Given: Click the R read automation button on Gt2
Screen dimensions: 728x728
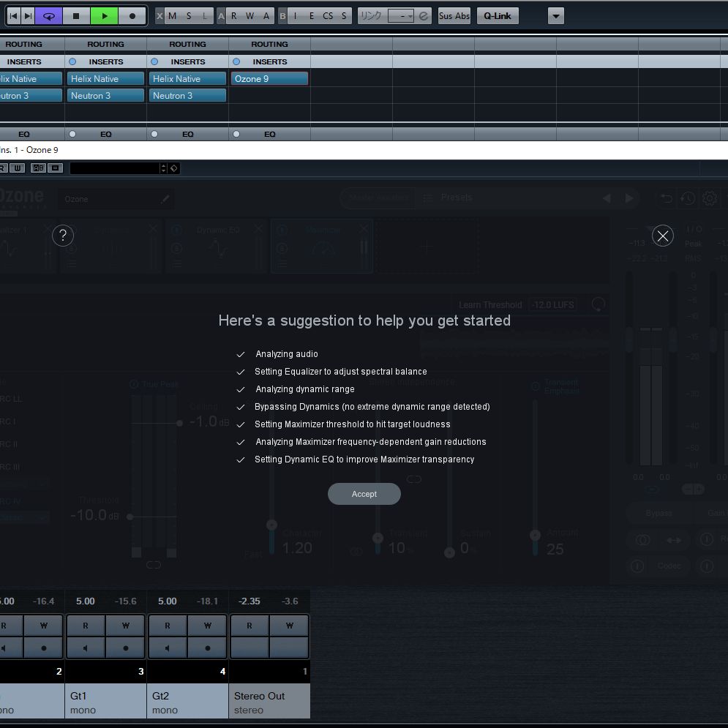Looking at the screenshot, I should coord(168,626).
